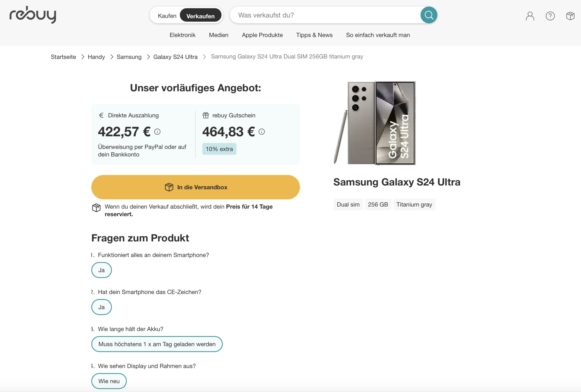Open the user account icon
Image resolution: width=581 pixels, height=392 pixels.
point(530,16)
